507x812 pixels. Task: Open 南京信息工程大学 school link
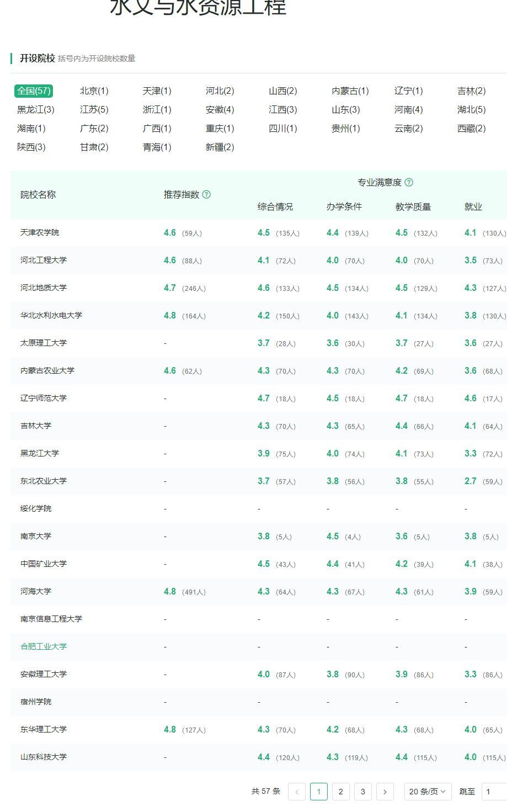(51, 619)
